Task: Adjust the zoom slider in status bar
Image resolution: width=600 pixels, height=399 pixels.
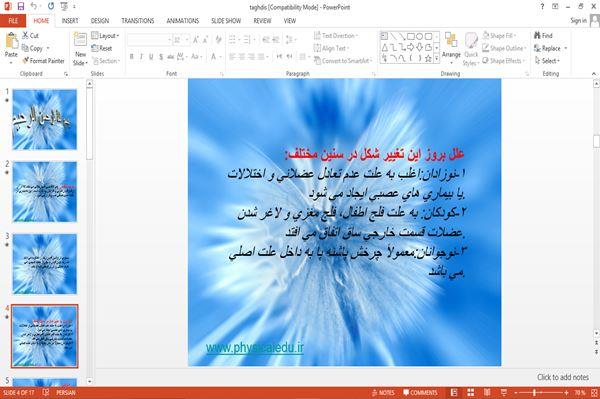Action: (535, 392)
